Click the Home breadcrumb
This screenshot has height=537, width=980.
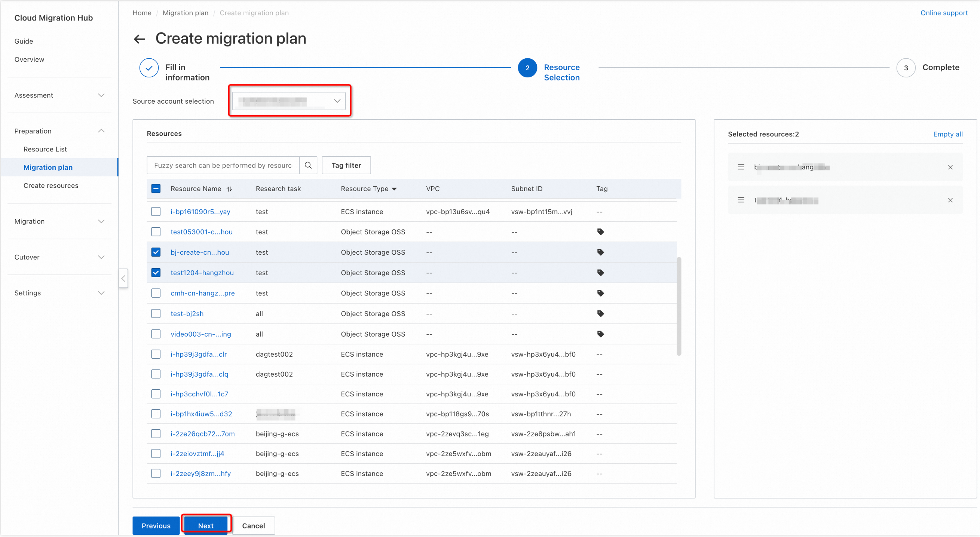pyautogui.click(x=142, y=13)
